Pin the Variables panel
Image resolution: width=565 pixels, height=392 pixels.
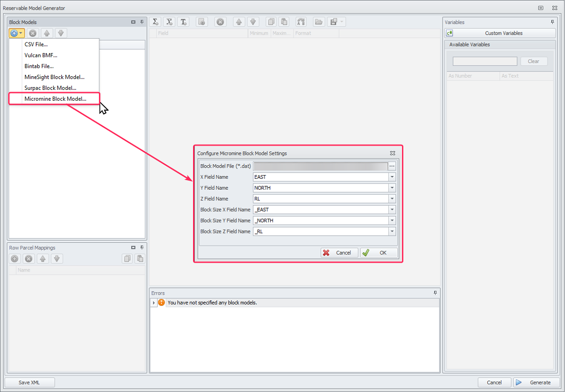pos(552,22)
